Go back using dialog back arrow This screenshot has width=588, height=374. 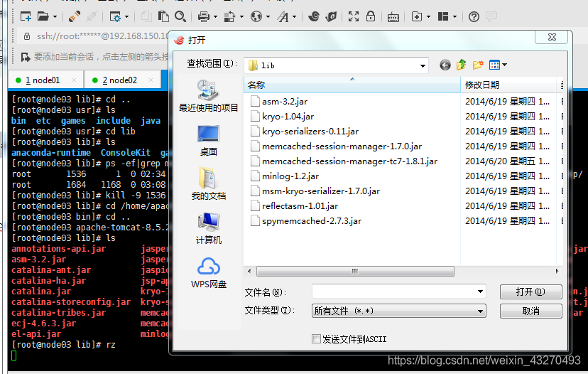445,65
